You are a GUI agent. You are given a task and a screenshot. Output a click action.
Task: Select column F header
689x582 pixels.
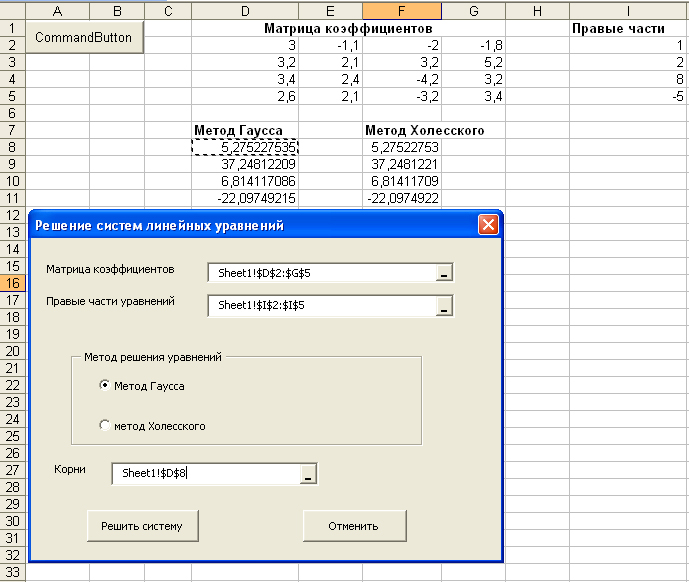(x=402, y=10)
